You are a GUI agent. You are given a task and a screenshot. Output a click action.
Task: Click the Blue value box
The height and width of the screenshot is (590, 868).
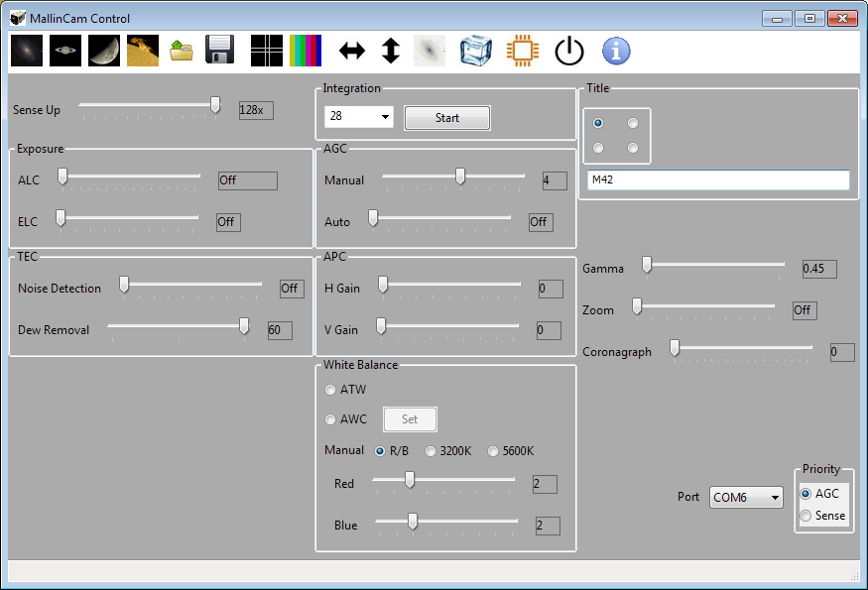(x=548, y=526)
